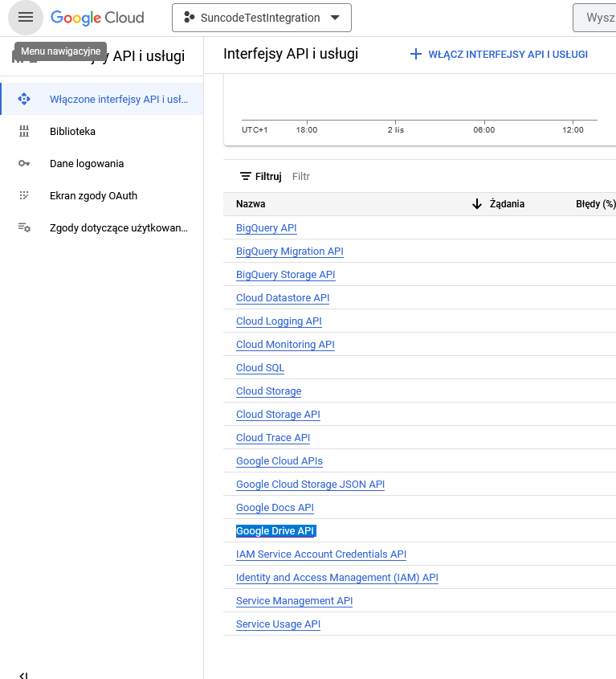
Task: Click the usage agreements settings icon
Action: (x=24, y=227)
